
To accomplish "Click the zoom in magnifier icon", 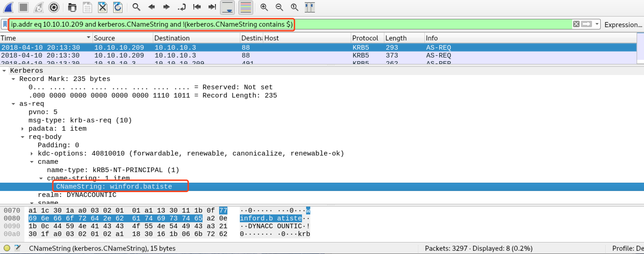I will (x=264, y=7).
